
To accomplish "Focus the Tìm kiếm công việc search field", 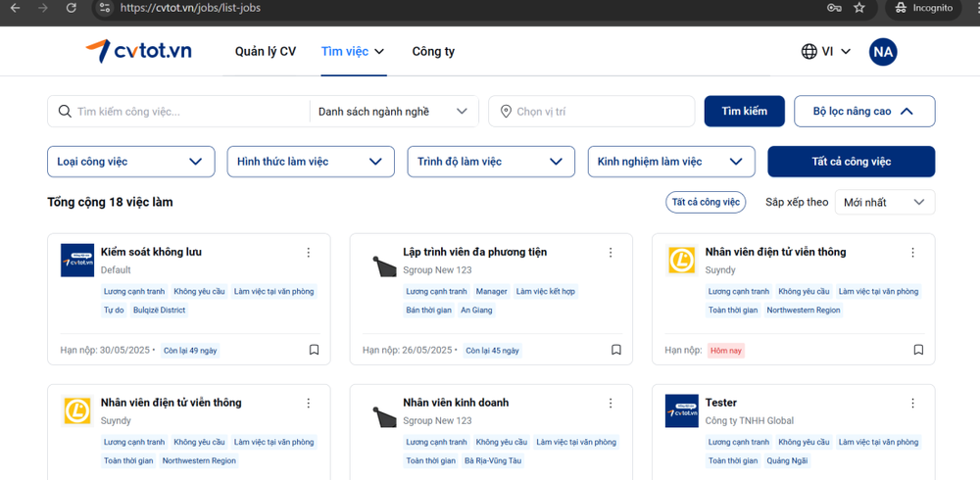I will pos(186,112).
